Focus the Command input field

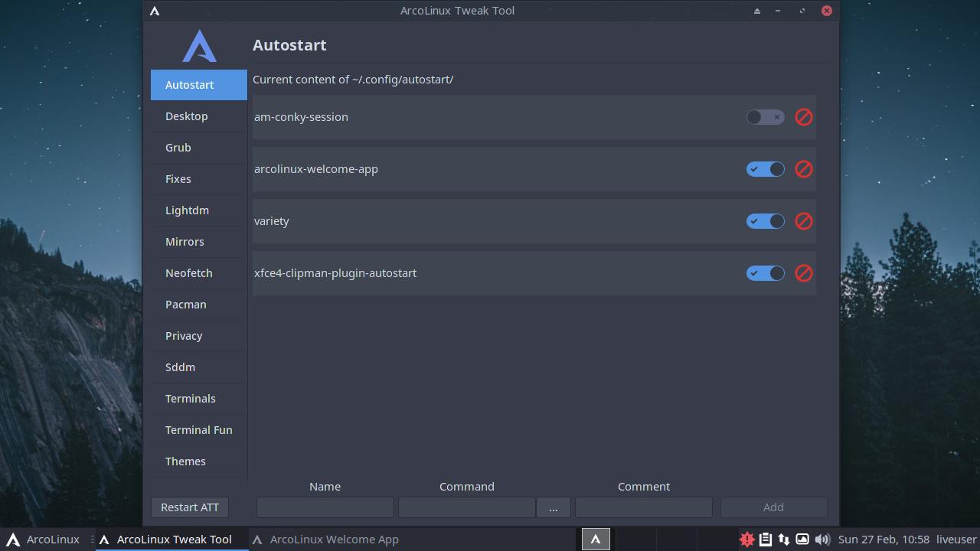pos(466,507)
